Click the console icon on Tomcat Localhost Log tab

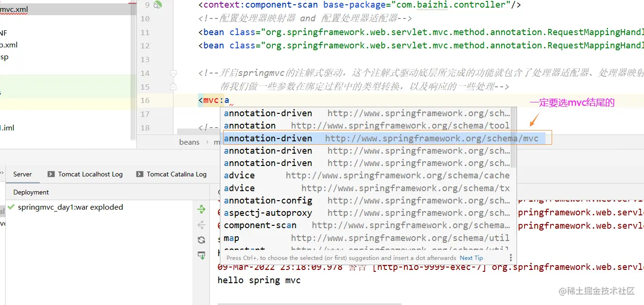51,175
